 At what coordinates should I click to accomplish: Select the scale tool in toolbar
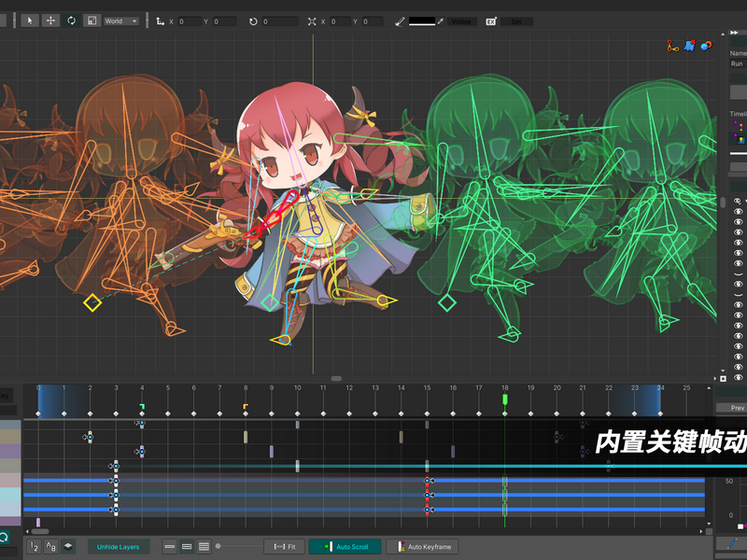coord(92,21)
